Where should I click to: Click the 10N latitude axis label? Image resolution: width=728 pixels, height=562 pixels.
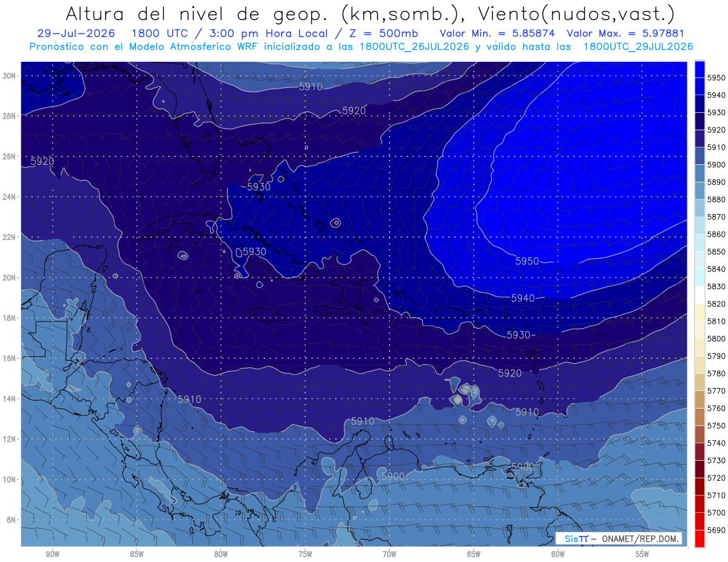coord(9,480)
